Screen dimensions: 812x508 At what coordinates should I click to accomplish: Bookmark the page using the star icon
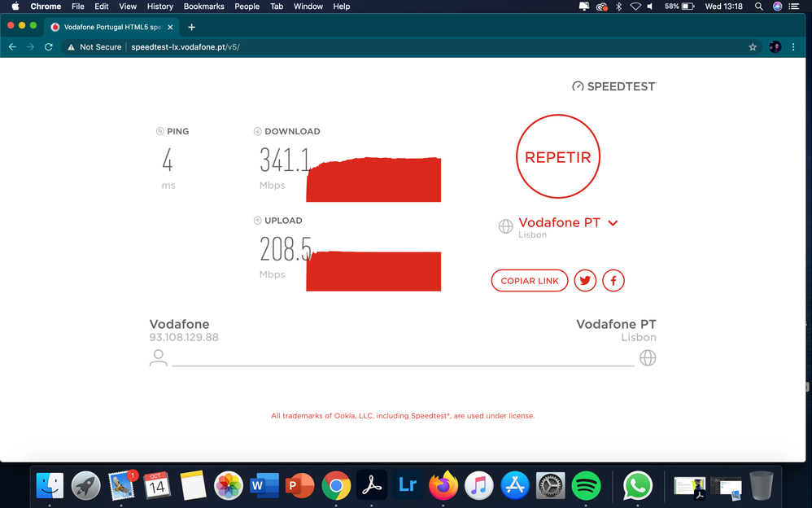click(x=753, y=46)
